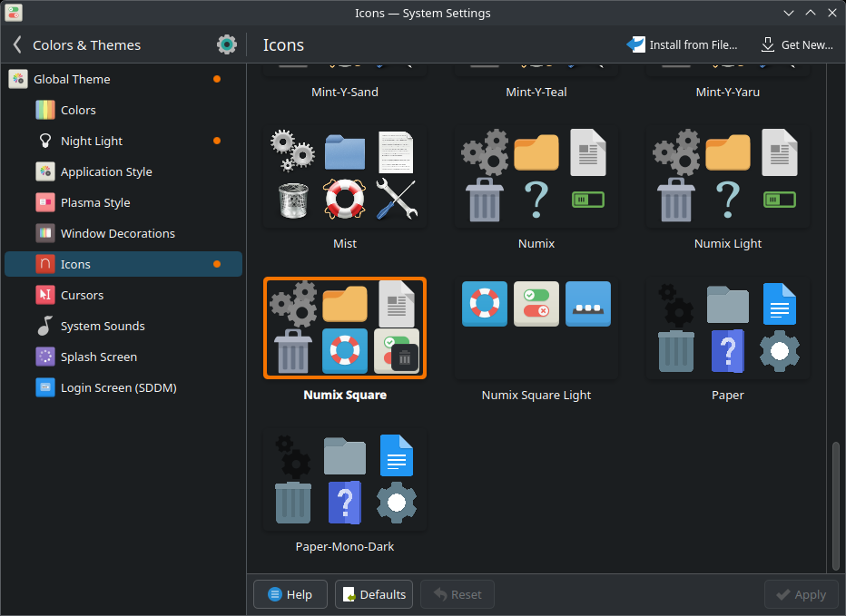Click the Defaults button
The image size is (846, 616).
[373, 594]
